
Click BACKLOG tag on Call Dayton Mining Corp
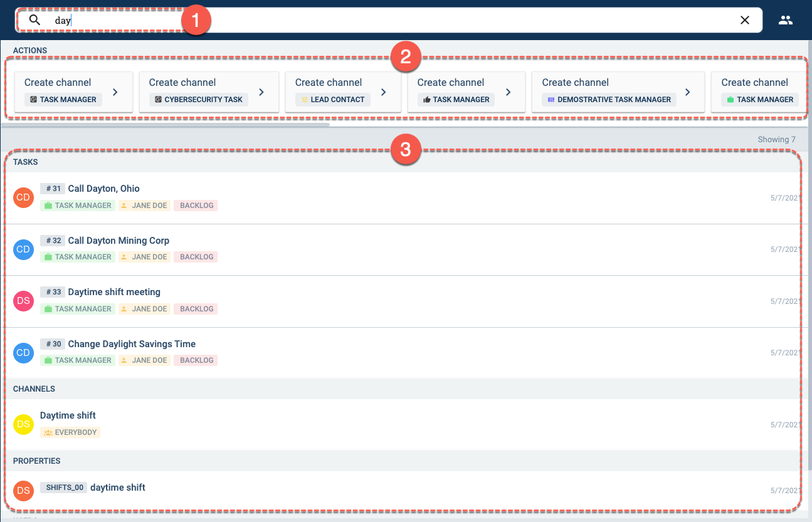(x=196, y=257)
